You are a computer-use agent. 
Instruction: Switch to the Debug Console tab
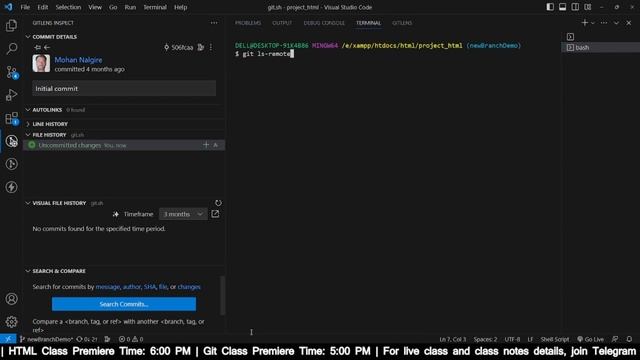pyautogui.click(x=324, y=23)
